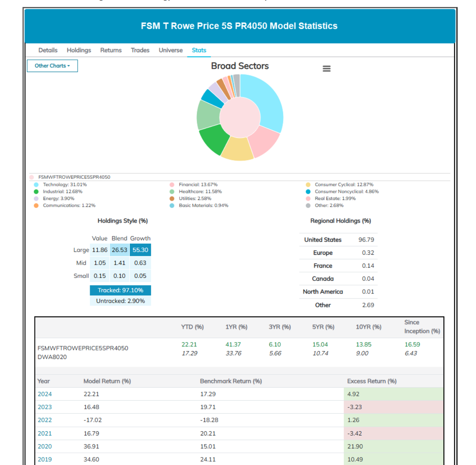Click the France regional holdings row
This screenshot has height=465, width=476.
[x=338, y=266]
